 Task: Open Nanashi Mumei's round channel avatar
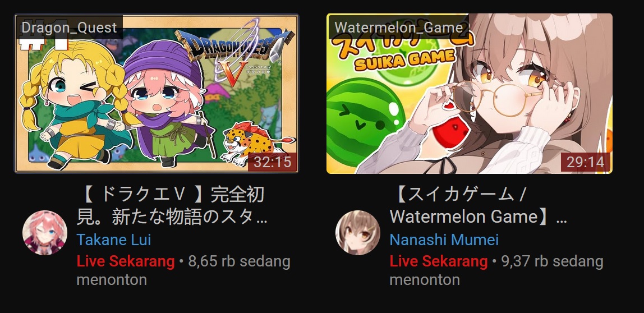pyautogui.click(x=358, y=232)
